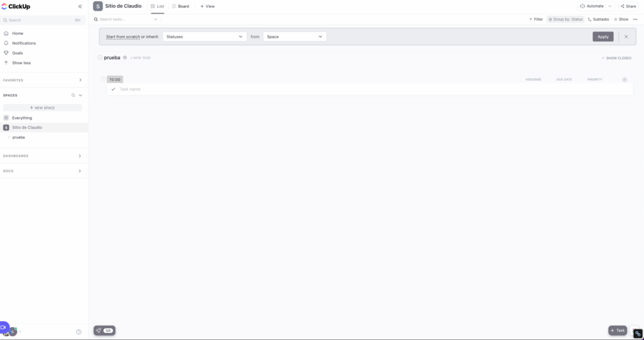The width and height of the screenshot is (644, 340).
Task: Click the Apply button
Action: click(603, 37)
